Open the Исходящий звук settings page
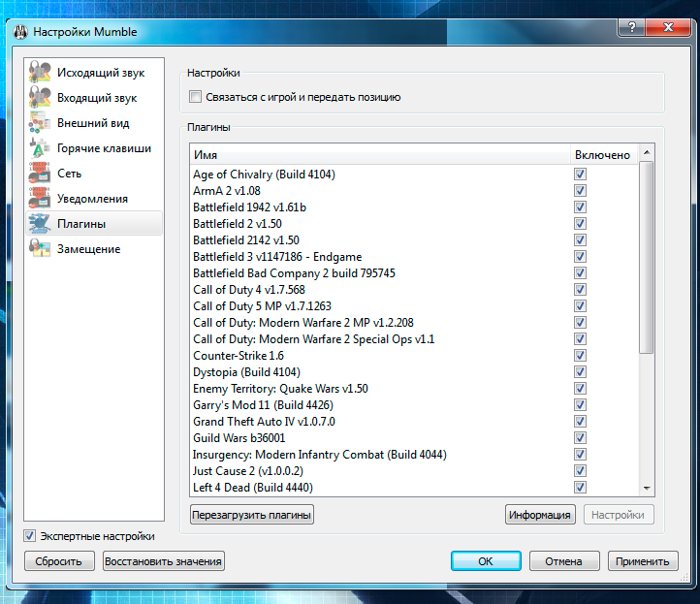This screenshot has width=700, height=604. coord(94,73)
